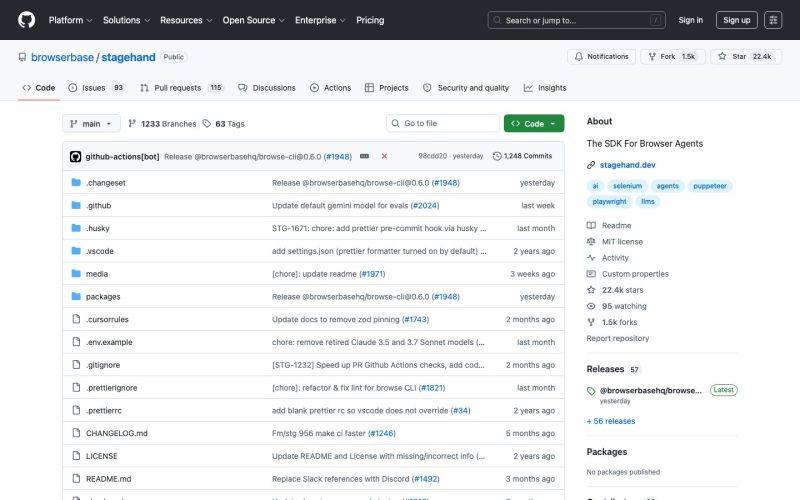Click the repository icon beside browserbase
The width and height of the screenshot is (800, 500).
(22, 57)
